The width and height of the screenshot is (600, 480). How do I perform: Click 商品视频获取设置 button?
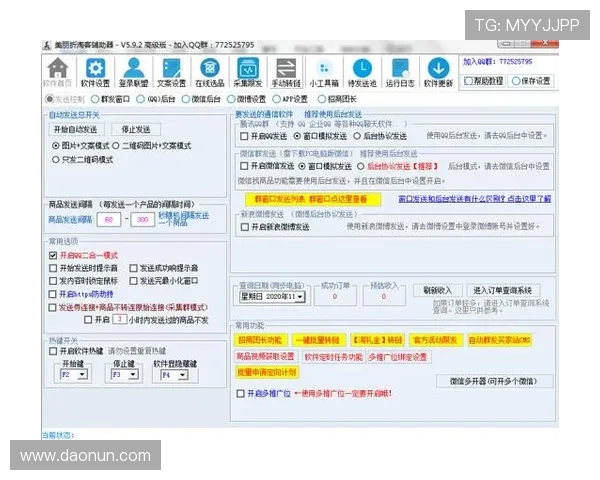pos(266,357)
